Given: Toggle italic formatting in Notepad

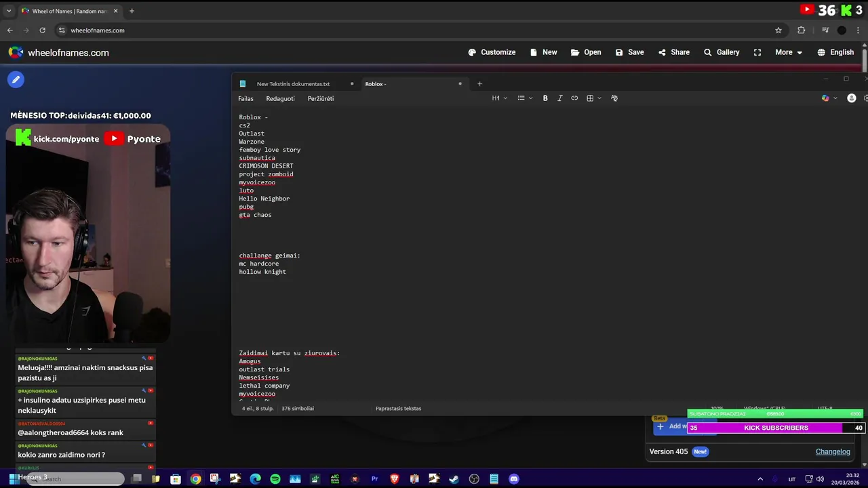Looking at the screenshot, I should [559, 98].
